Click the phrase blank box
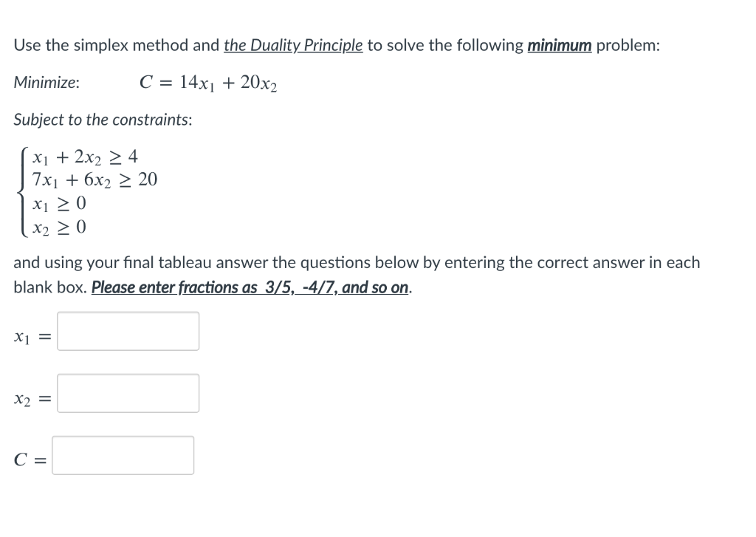756x537 pixels. (x=46, y=287)
